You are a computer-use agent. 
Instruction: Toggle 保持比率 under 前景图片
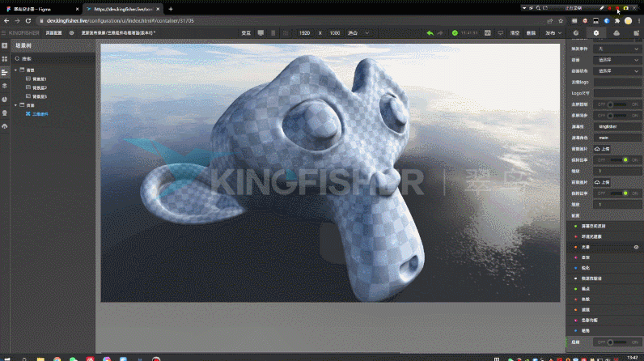tap(618, 193)
